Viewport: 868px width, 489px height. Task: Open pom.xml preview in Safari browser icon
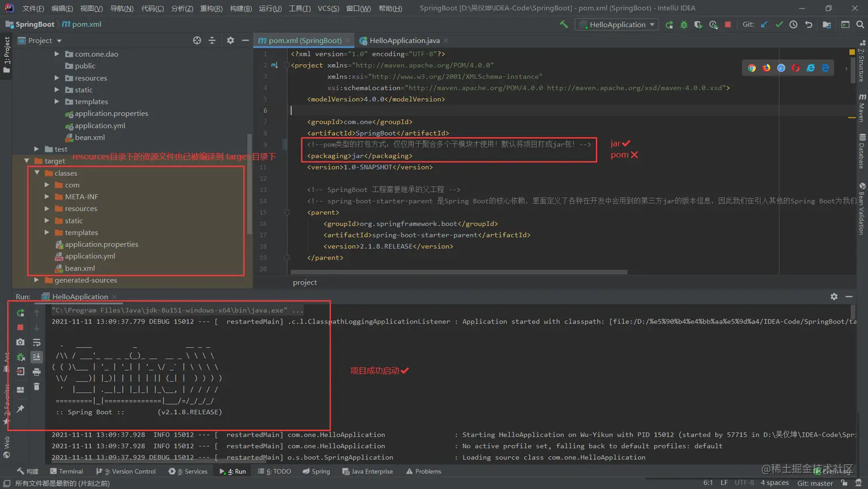click(781, 68)
